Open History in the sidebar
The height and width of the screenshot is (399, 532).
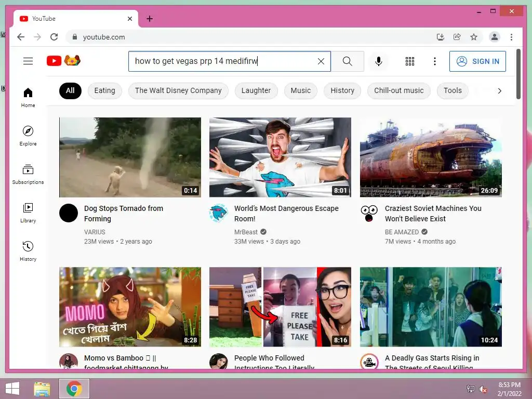tap(28, 251)
